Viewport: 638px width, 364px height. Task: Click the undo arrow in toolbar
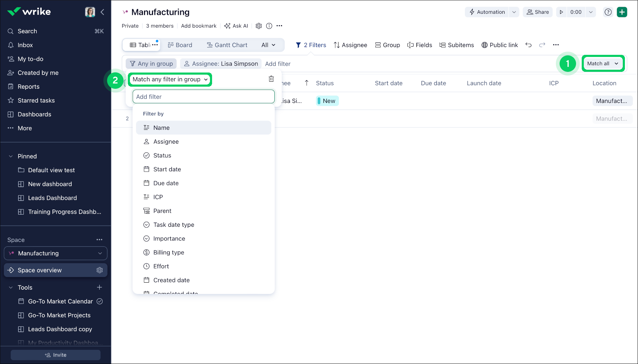coord(528,45)
